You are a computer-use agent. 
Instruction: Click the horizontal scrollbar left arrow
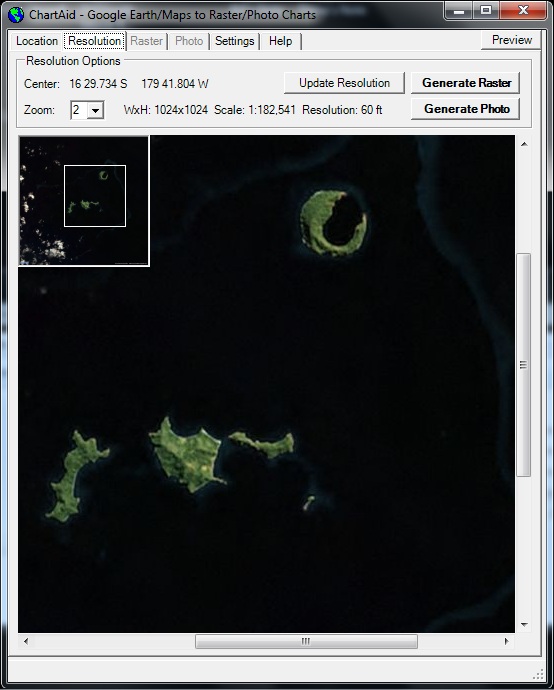coord(26,641)
